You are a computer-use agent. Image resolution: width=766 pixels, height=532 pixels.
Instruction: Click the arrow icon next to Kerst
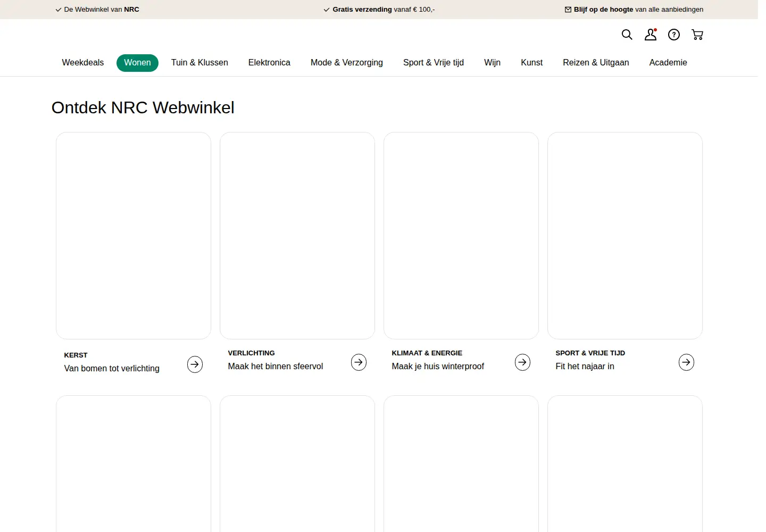(x=195, y=364)
